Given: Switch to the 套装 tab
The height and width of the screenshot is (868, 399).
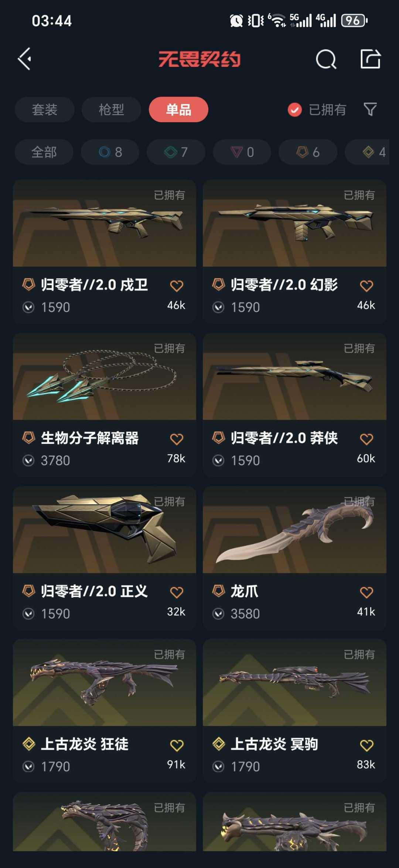Looking at the screenshot, I should pos(45,110).
